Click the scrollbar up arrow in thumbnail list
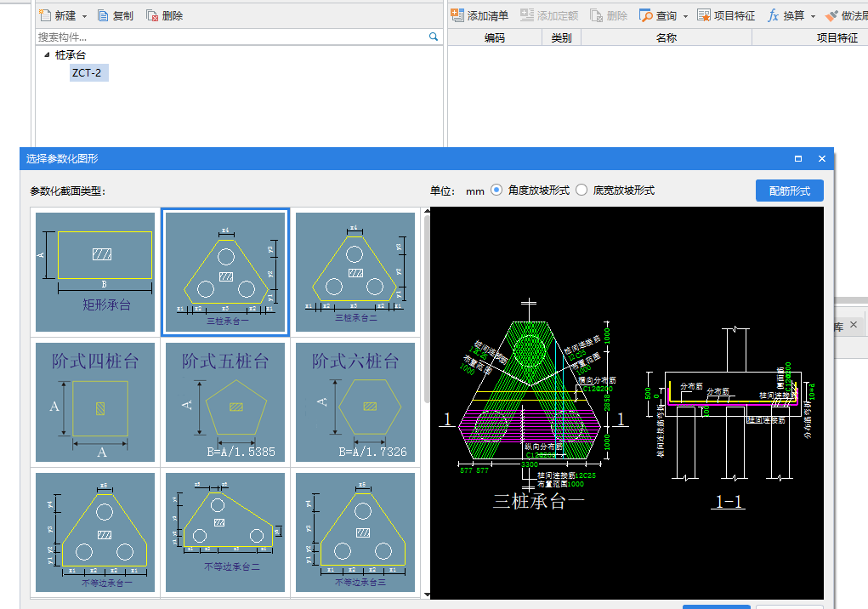 (x=427, y=211)
